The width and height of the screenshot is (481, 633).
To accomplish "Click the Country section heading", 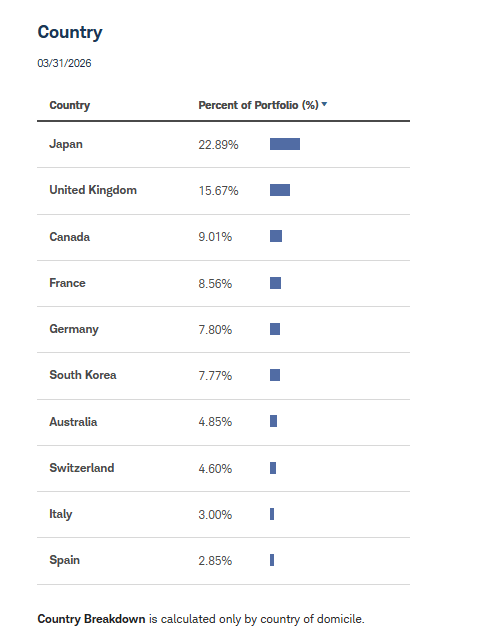I will [x=70, y=32].
